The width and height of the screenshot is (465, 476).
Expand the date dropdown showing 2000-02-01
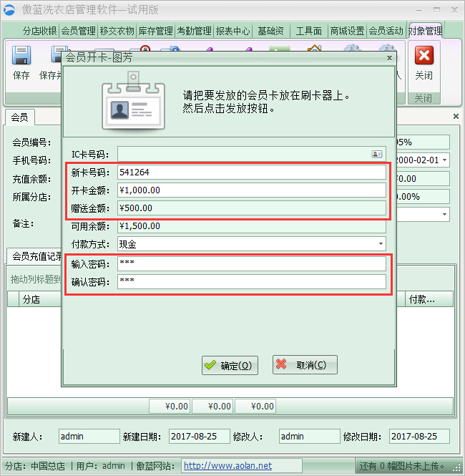click(x=444, y=160)
